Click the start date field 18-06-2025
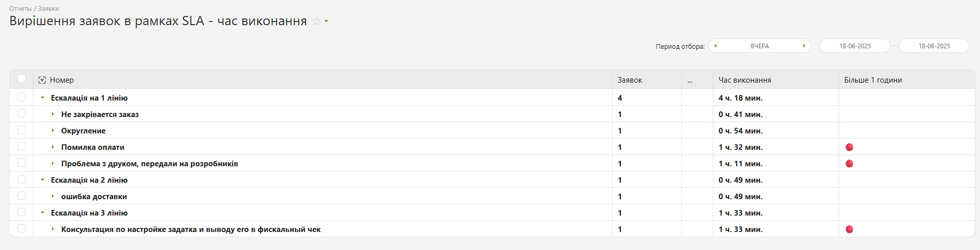Image resolution: width=980 pixels, height=250 pixels. tap(855, 46)
